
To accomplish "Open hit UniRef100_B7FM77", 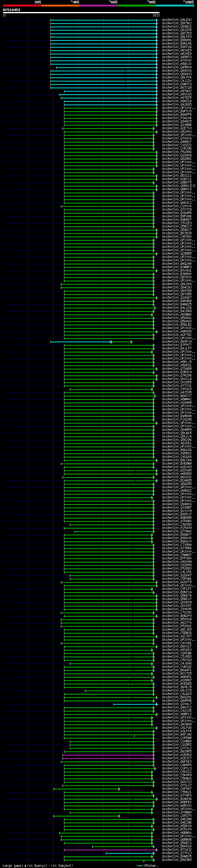I will [177, 345].
